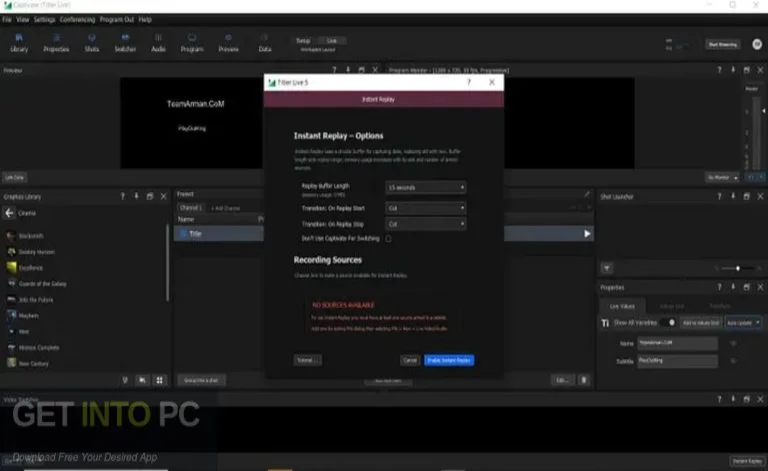Check Don't Use Captivate For Switching box
768x471 pixels.
click(388, 239)
